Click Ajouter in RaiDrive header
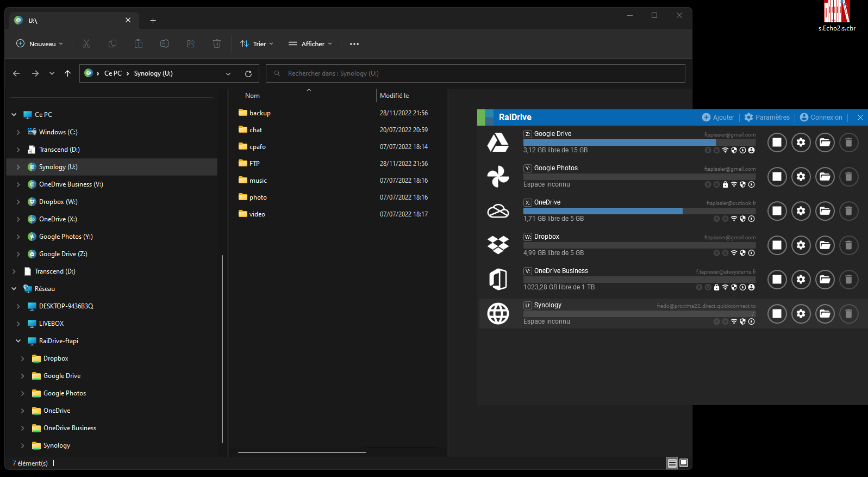868x477 pixels. pos(718,117)
